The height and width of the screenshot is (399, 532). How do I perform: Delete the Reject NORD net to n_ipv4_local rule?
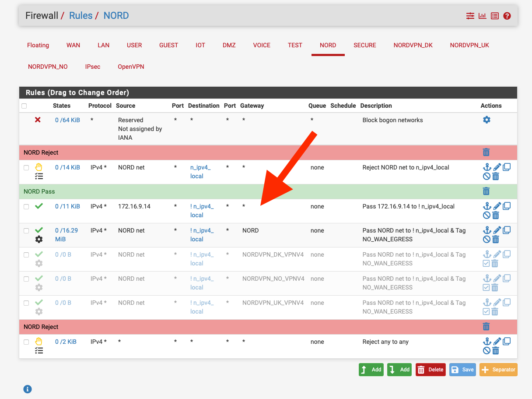(x=496, y=177)
